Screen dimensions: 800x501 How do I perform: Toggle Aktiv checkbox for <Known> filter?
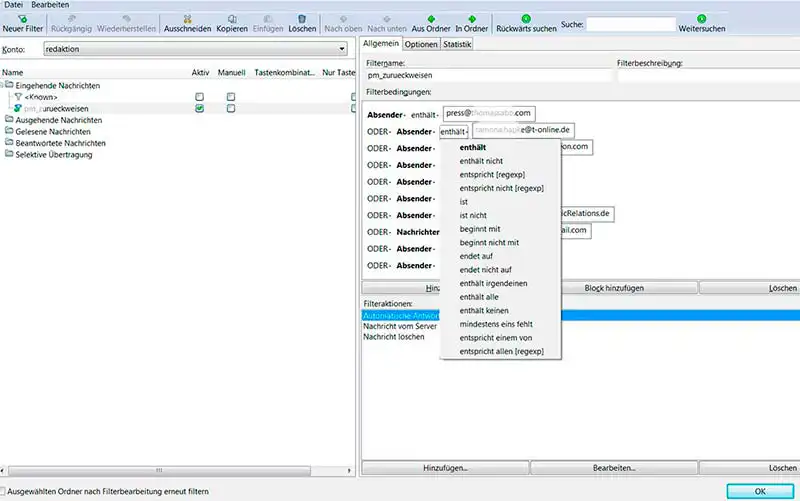199,96
